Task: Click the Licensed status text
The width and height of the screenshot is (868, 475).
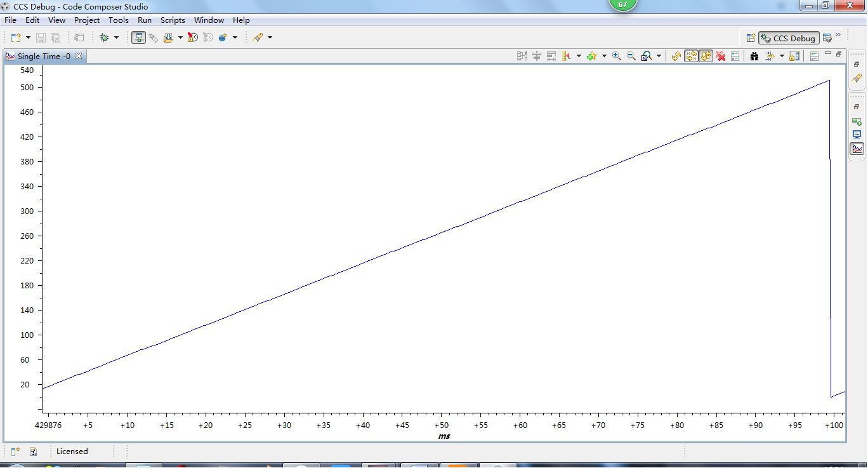Action: [72, 452]
